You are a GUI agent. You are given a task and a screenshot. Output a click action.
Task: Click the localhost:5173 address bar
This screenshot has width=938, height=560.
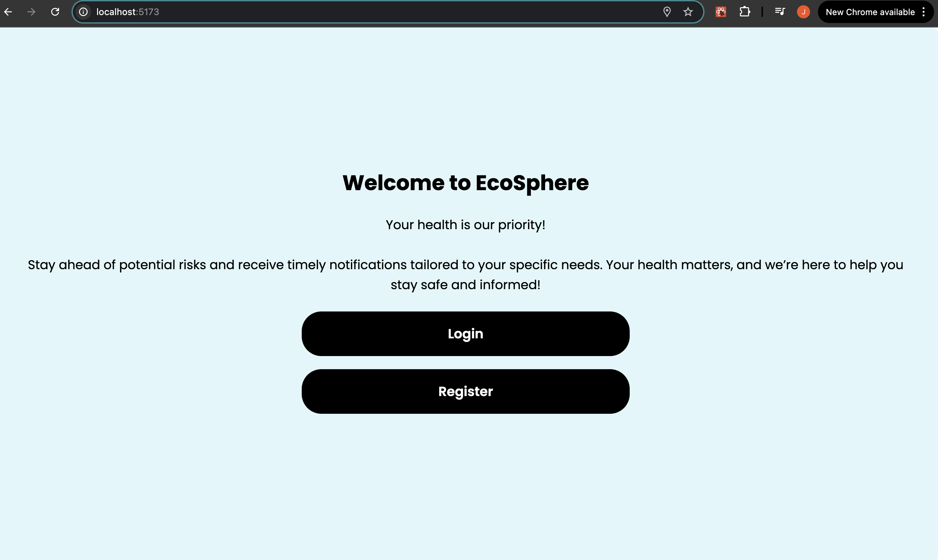(x=340, y=12)
